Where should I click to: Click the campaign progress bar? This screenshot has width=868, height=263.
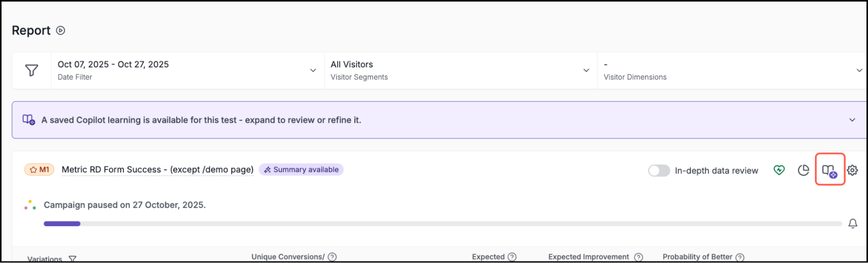pos(442,224)
